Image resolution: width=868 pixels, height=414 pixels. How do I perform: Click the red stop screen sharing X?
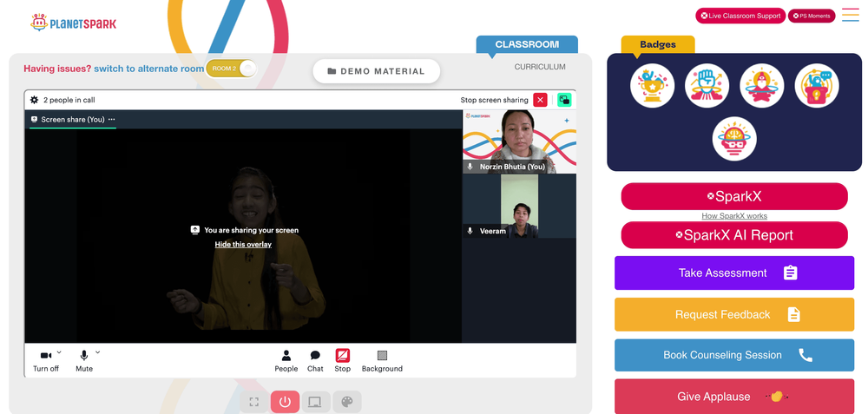pos(540,100)
